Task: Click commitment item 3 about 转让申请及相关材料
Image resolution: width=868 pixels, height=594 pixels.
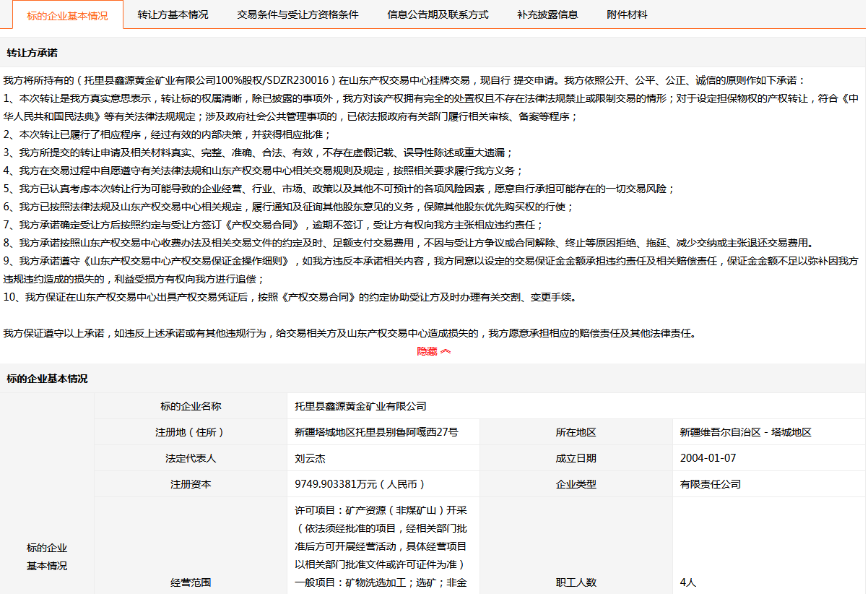Action: pyautogui.click(x=258, y=152)
